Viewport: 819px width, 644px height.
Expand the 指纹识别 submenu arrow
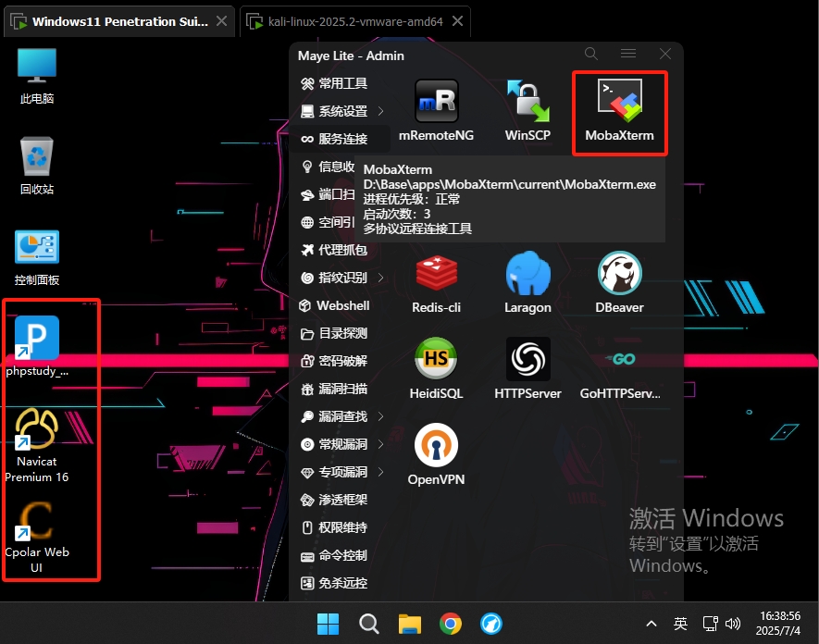pyautogui.click(x=380, y=278)
